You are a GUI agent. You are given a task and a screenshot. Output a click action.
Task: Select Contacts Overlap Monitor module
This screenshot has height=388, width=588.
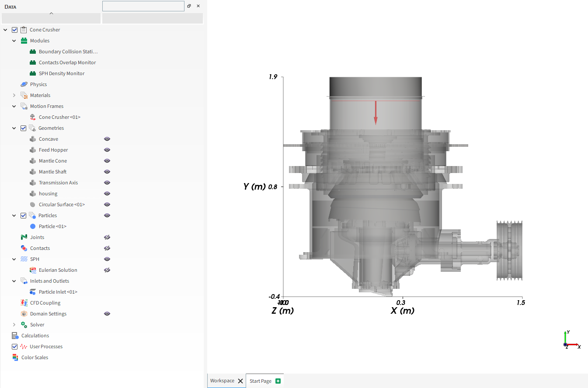tap(67, 62)
